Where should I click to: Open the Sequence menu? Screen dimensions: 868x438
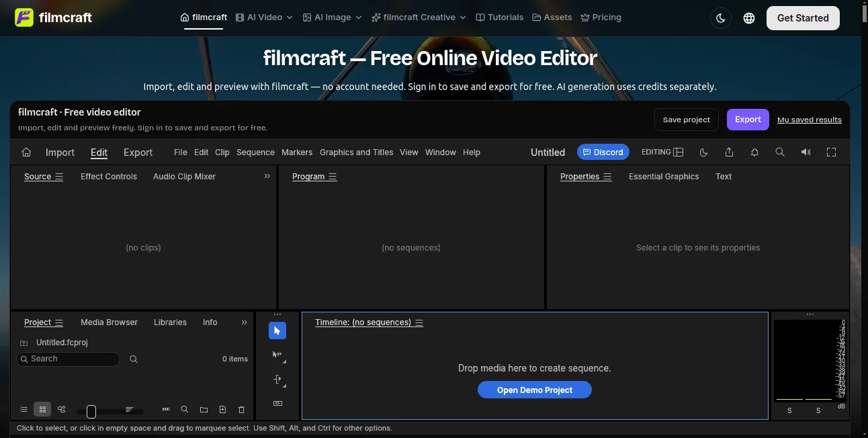[255, 152]
